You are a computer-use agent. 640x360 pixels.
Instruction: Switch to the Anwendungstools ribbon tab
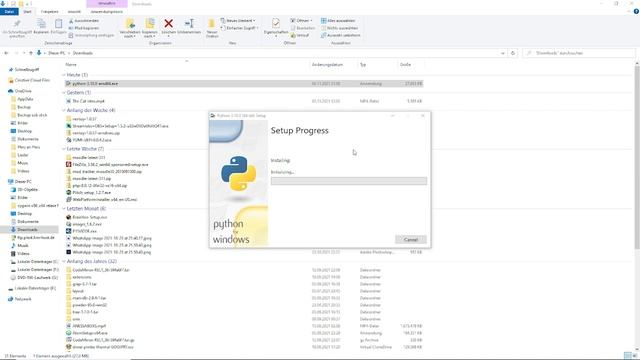tap(107, 11)
